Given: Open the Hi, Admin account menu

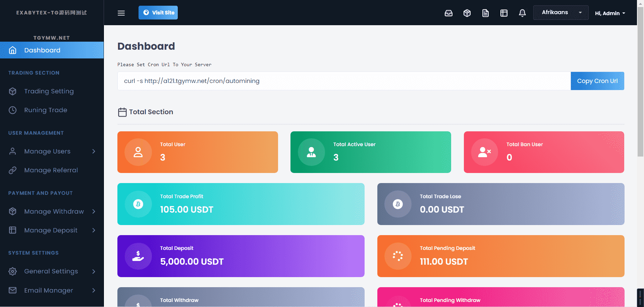Looking at the screenshot, I should tap(610, 13).
